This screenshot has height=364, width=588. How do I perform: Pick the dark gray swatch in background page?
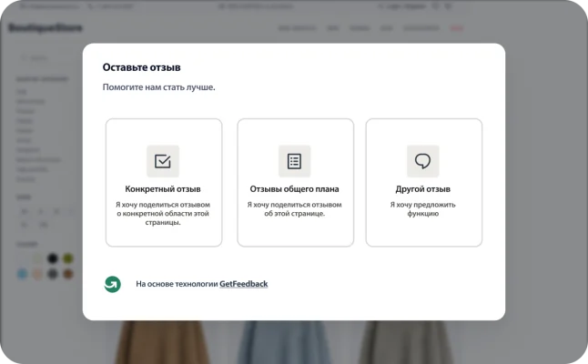(53, 274)
